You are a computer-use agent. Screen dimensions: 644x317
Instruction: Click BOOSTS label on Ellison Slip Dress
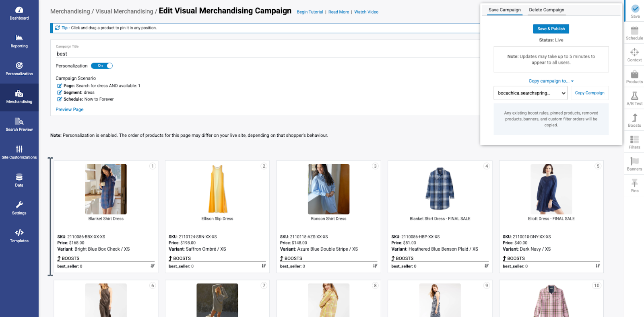[180, 258]
